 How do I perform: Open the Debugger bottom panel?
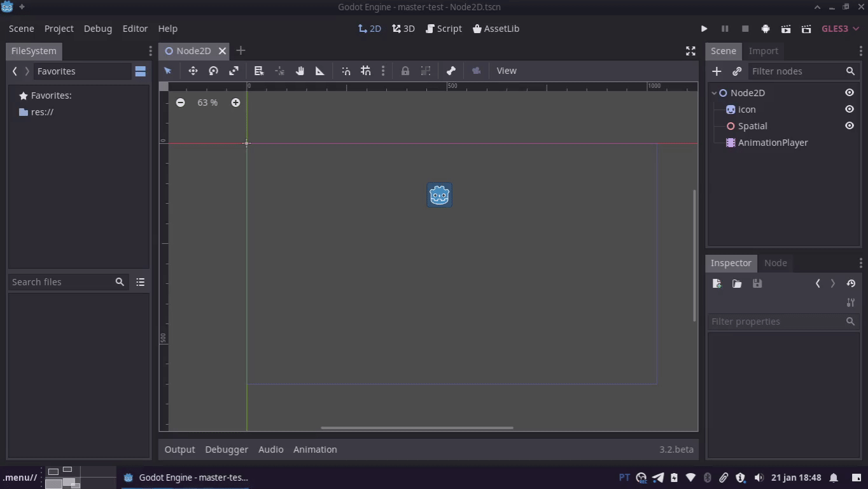coord(227,450)
